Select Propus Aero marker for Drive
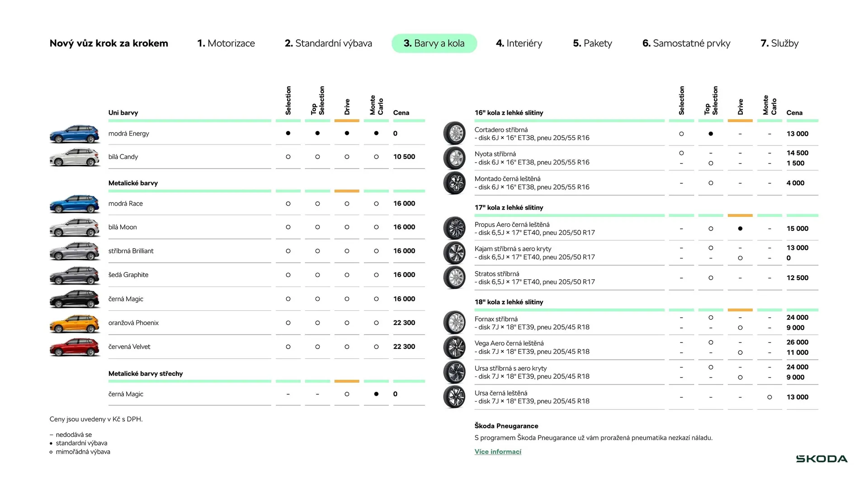This screenshot has height=488, width=868. pos(740,229)
